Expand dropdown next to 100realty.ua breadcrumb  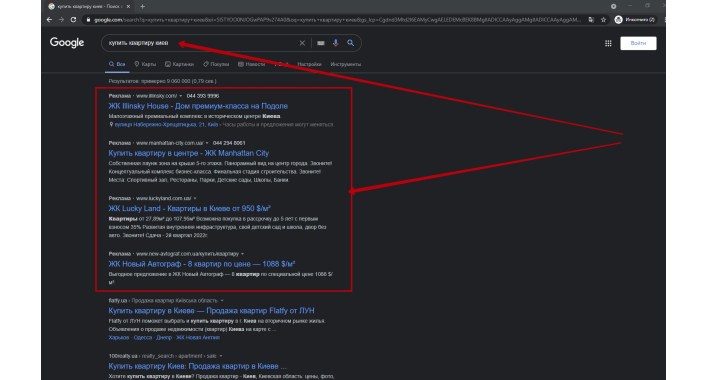221,356
